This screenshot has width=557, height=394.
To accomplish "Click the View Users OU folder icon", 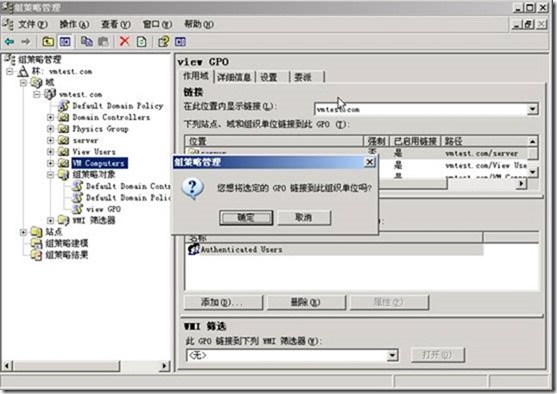I will pyautogui.click(x=64, y=152).
